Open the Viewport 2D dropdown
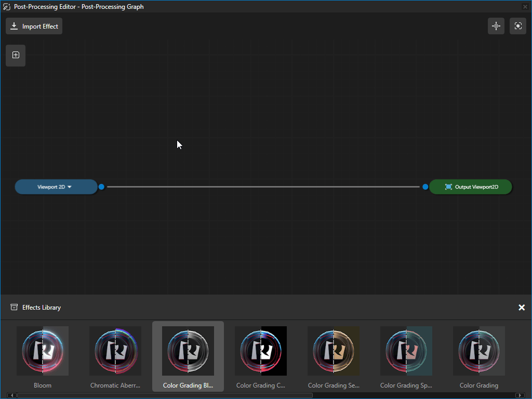The width and height of the screenshot is (532, 399). [x=56, y=187]
